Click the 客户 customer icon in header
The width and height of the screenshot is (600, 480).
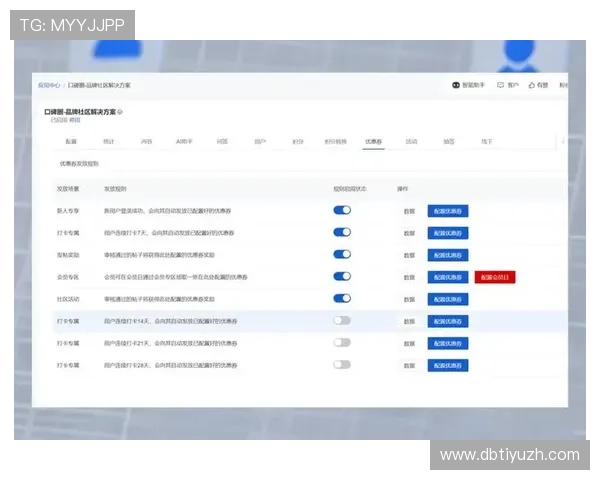pos(502,86)
